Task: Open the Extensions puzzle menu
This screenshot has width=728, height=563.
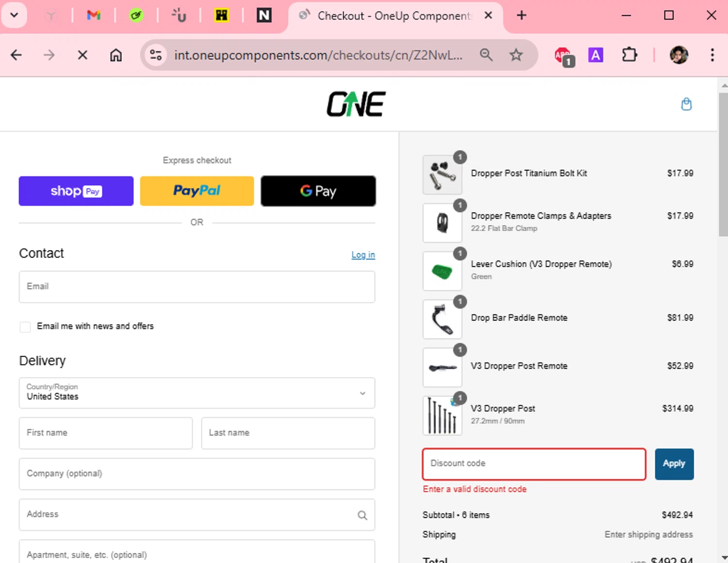Action: [629, 55]
